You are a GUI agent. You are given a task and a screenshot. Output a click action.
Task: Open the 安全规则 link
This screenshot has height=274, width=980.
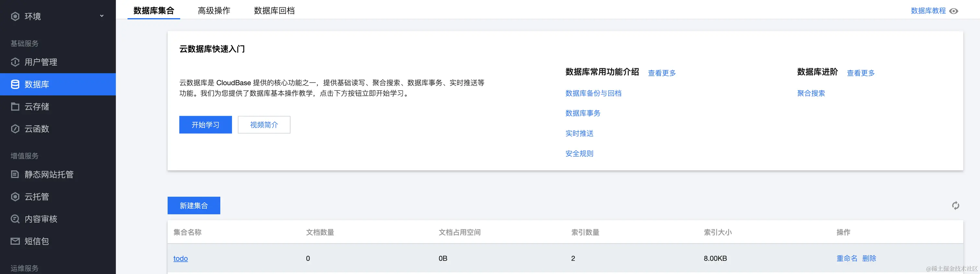[x=579, y=153]
